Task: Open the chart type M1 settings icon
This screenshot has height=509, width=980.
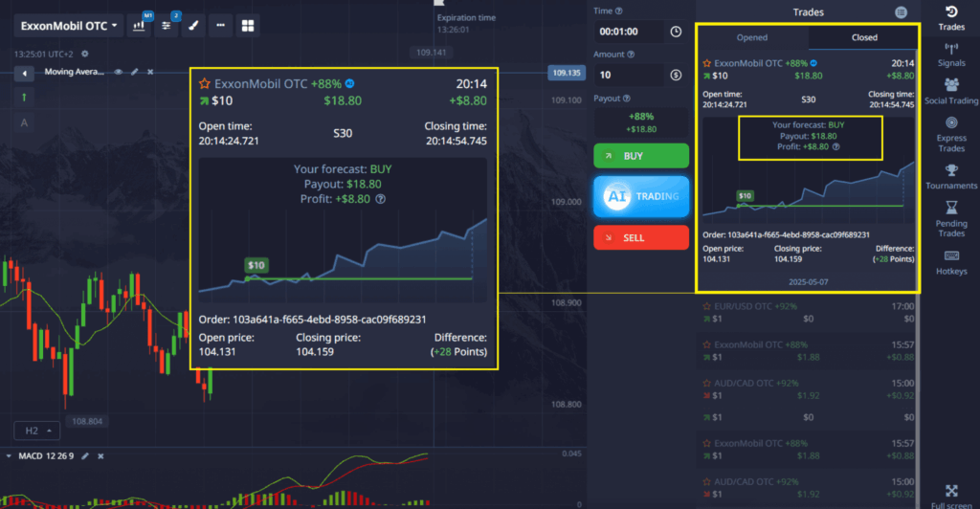Action: (x=140, y=26)
